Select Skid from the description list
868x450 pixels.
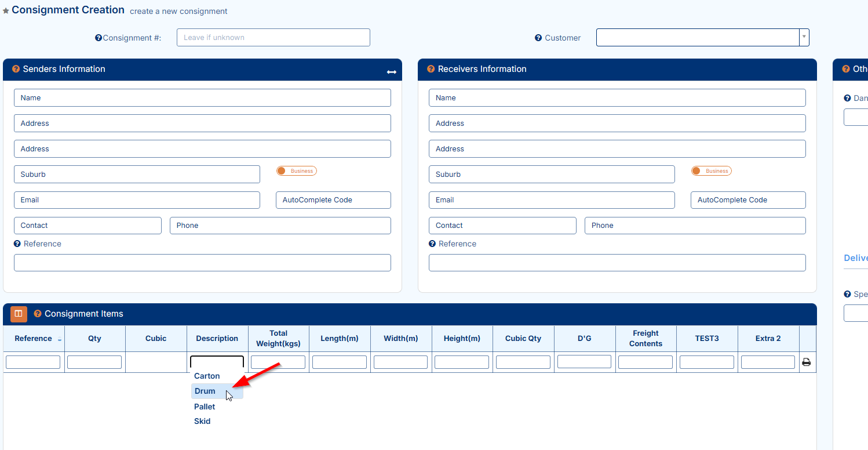coord(202,422)
